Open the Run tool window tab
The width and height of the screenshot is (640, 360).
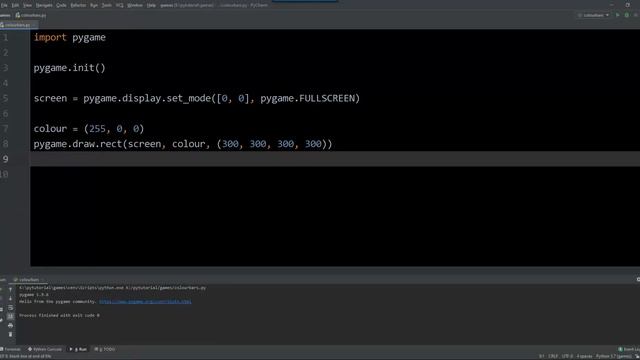pos(78,349)
